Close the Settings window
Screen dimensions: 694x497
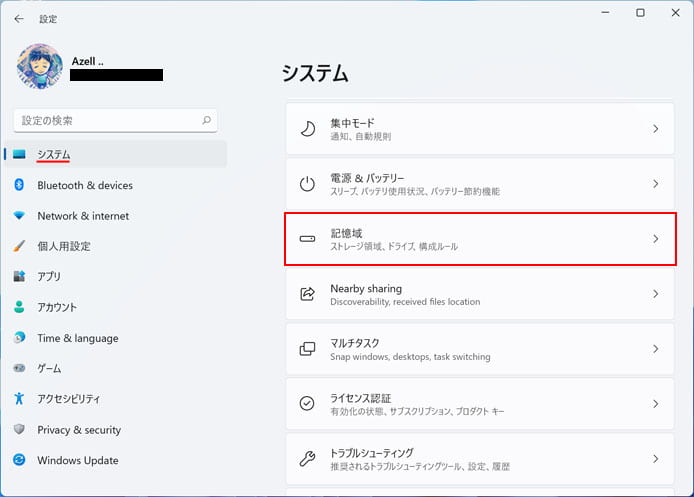[675, 12]
